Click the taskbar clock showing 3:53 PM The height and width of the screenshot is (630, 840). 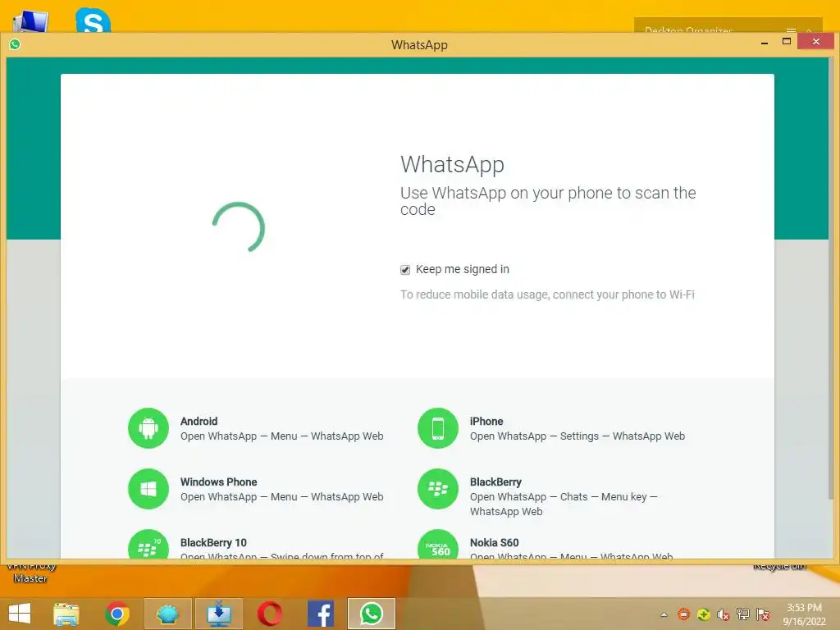pos(804,614)
